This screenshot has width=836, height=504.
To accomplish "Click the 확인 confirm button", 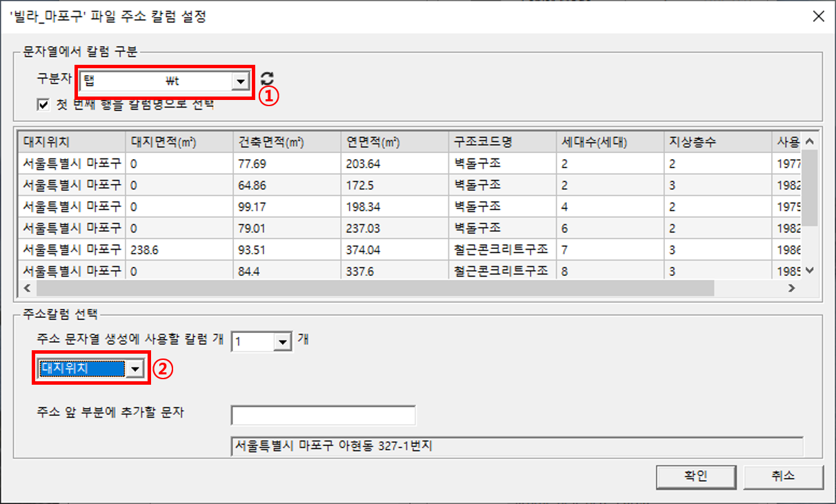I will [x=695, y=476].
